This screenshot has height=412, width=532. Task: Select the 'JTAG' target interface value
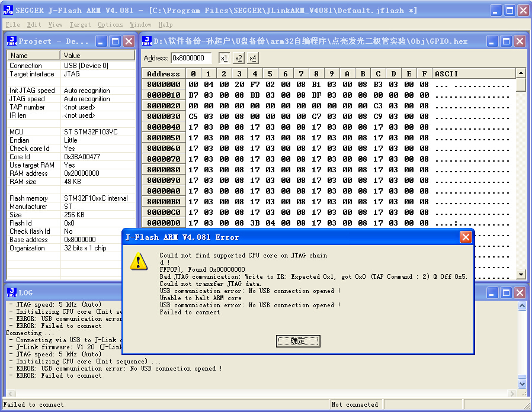pos(72,74)
